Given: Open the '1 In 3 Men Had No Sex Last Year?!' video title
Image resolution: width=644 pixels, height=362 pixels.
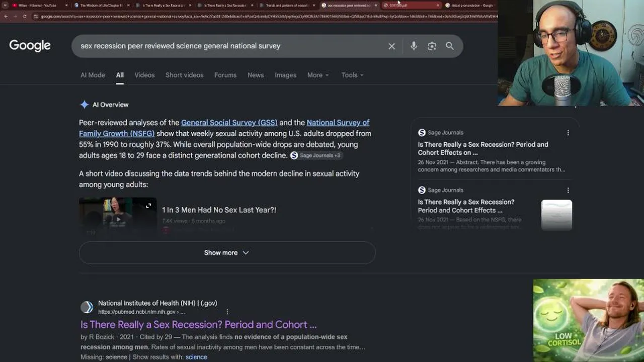Looking at the screenshot, I should 219,210.
